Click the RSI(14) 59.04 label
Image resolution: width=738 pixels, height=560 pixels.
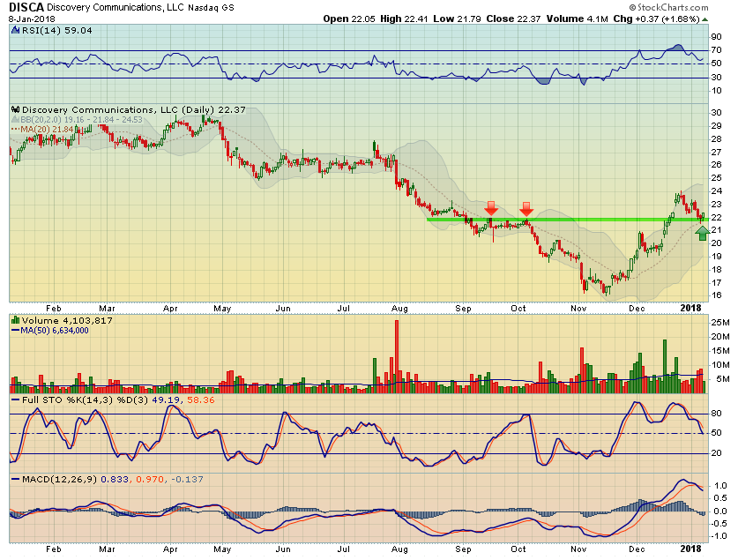pos(57,31)
